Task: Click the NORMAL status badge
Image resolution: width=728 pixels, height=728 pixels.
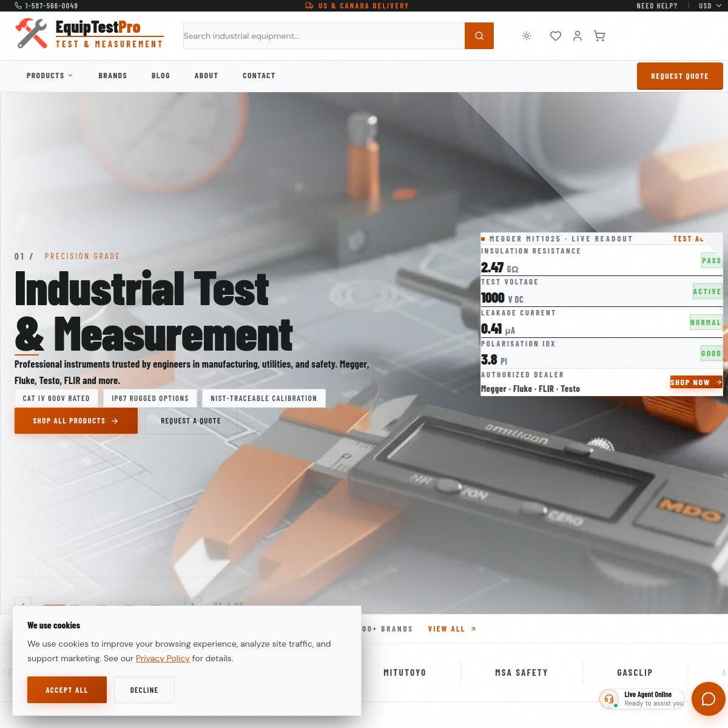Action: (x=706, y=322)
